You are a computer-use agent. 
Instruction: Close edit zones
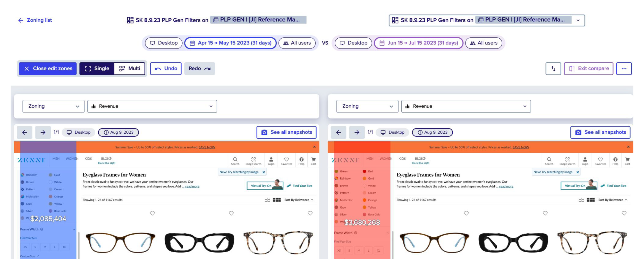click(48, 68)
